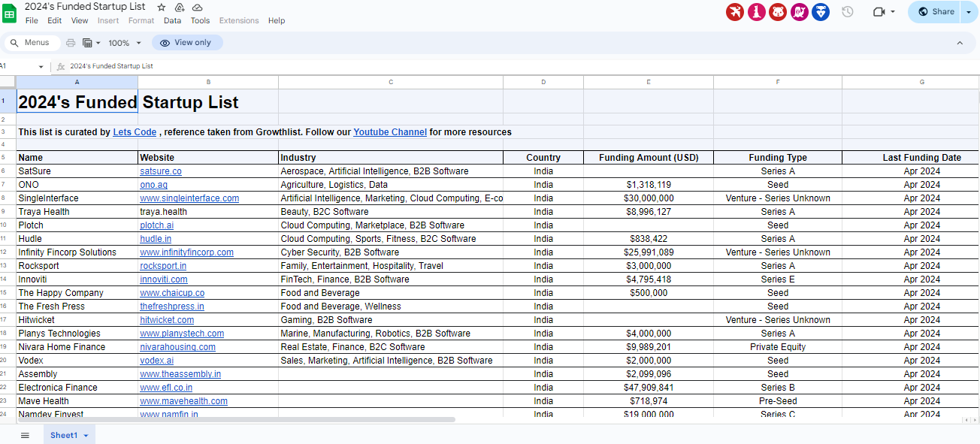Select column G header
The height and width of the screenshot is (444, 980).
[x=921, y=82]
